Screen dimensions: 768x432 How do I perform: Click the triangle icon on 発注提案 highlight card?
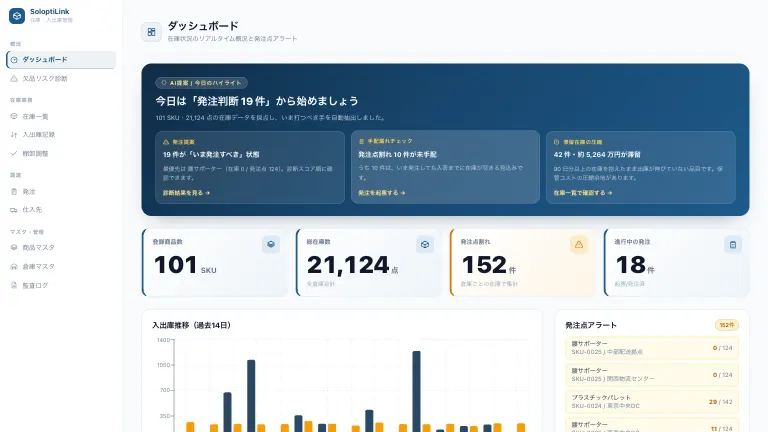click(166, 142)
